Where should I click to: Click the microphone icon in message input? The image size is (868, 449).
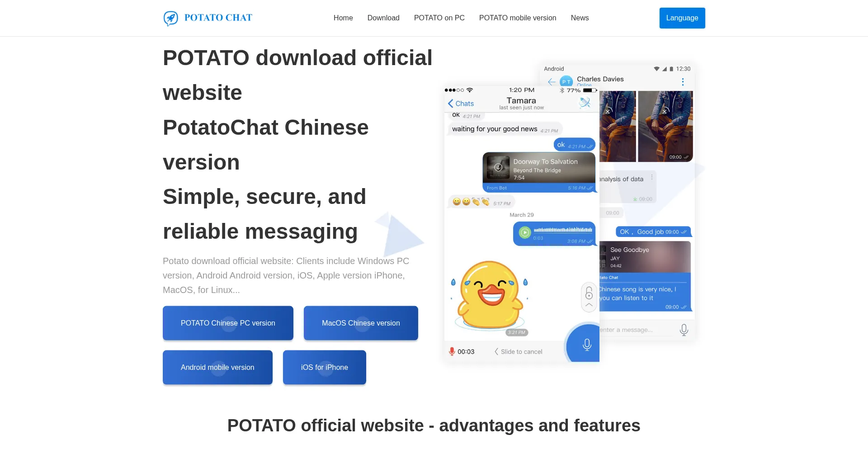point(684,330)
